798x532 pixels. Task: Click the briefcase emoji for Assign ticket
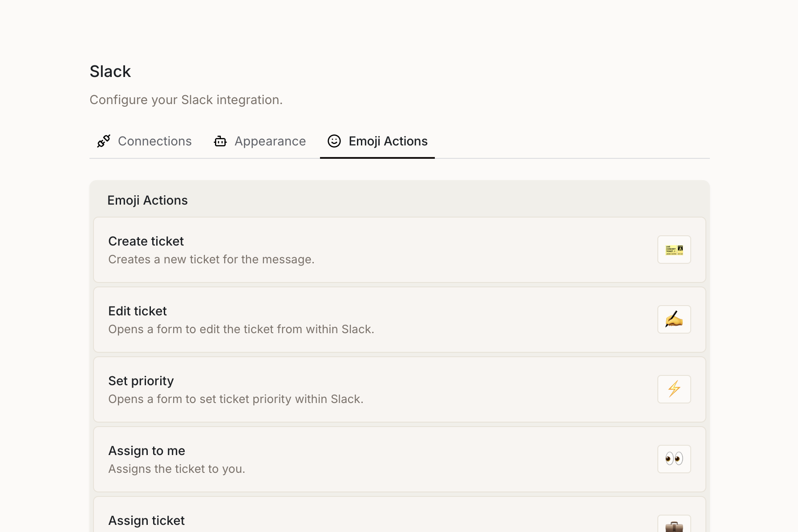[674, 526]
